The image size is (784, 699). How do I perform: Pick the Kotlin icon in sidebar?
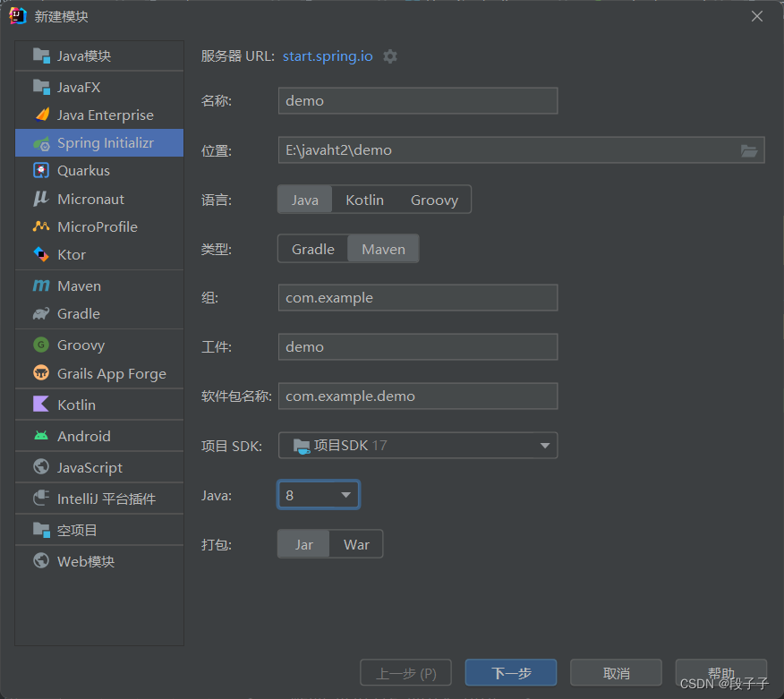pos(41,404)
